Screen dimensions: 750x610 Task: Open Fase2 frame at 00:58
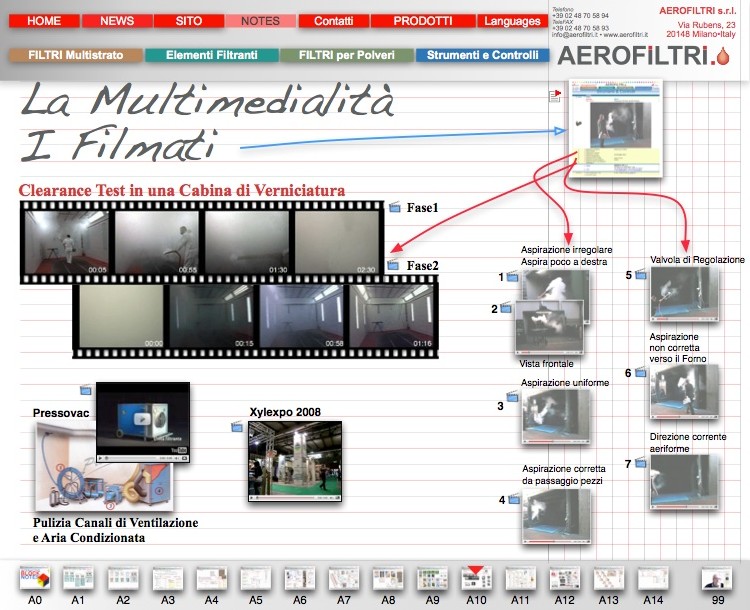coord(302,316)
